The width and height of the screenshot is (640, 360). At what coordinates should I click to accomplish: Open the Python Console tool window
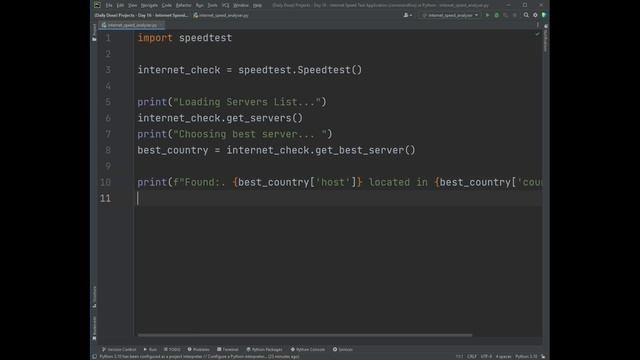pyautogui.click(x=308, y=349)
